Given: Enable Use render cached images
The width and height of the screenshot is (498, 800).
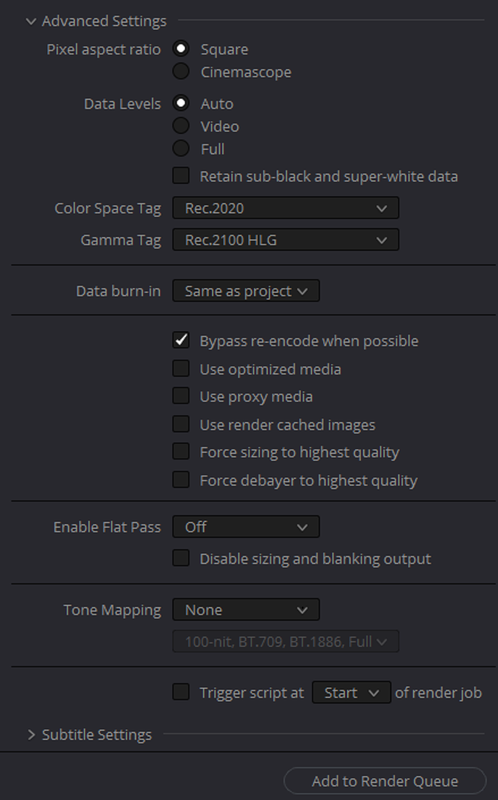Looking at the screenshot, I should point(181,424).
